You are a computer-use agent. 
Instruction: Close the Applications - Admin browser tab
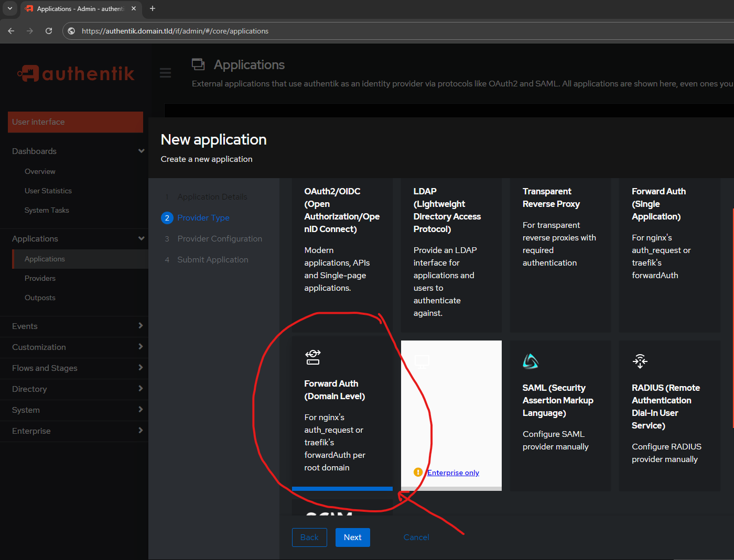[134, 8]
